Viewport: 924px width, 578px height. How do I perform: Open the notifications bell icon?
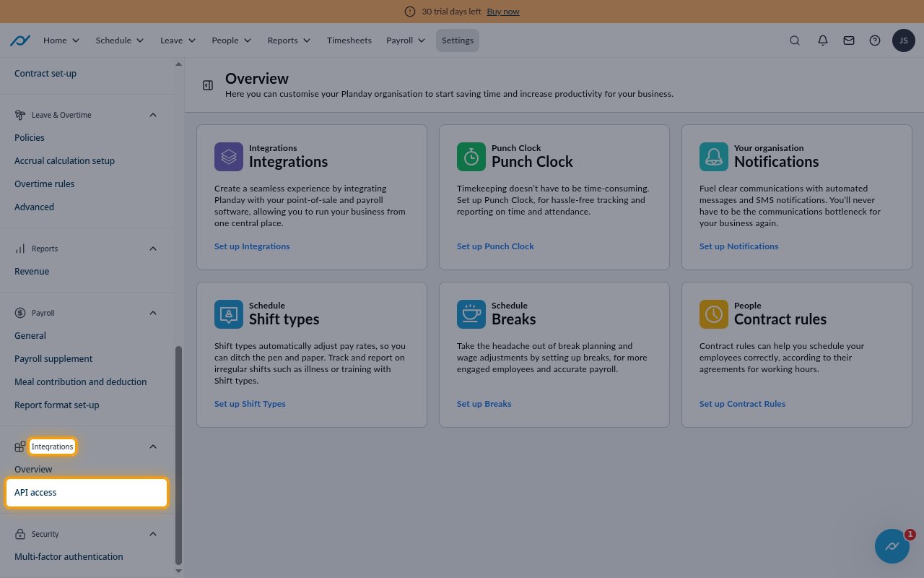click(823, 40)
